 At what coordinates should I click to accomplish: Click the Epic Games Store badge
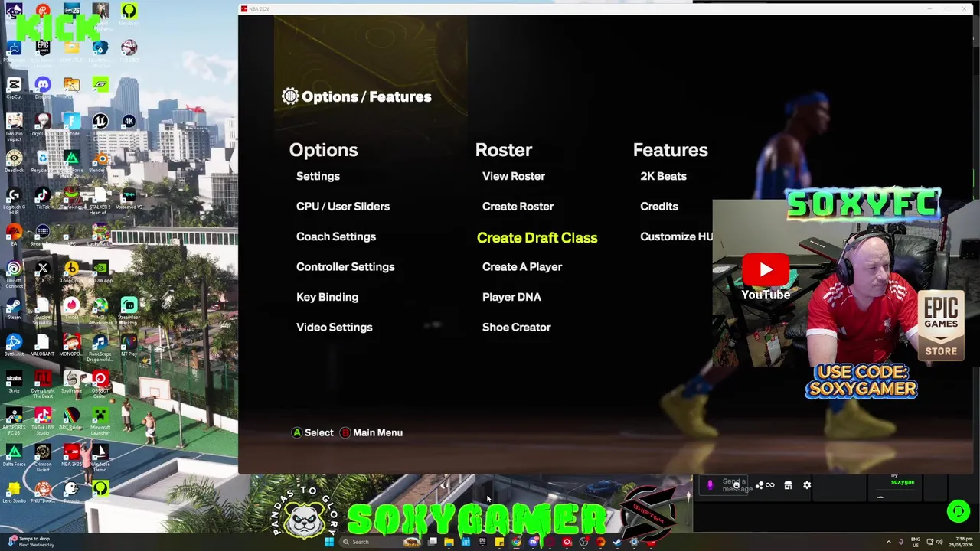pos(941,326)
